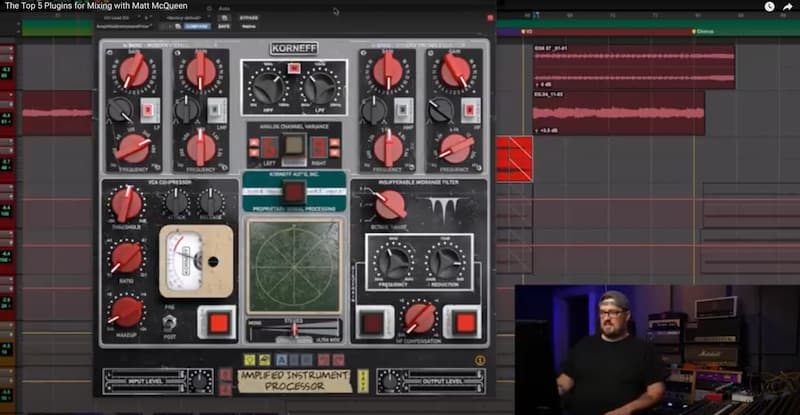This screenshot has width=800, height=415.
Task: Click the HPF filter knob
Action: pyautogui.click(x=268, y=89)
